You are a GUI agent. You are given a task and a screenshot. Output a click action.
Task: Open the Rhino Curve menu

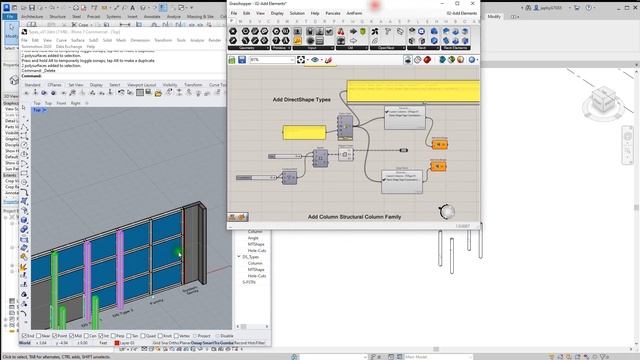pos(61,40)
